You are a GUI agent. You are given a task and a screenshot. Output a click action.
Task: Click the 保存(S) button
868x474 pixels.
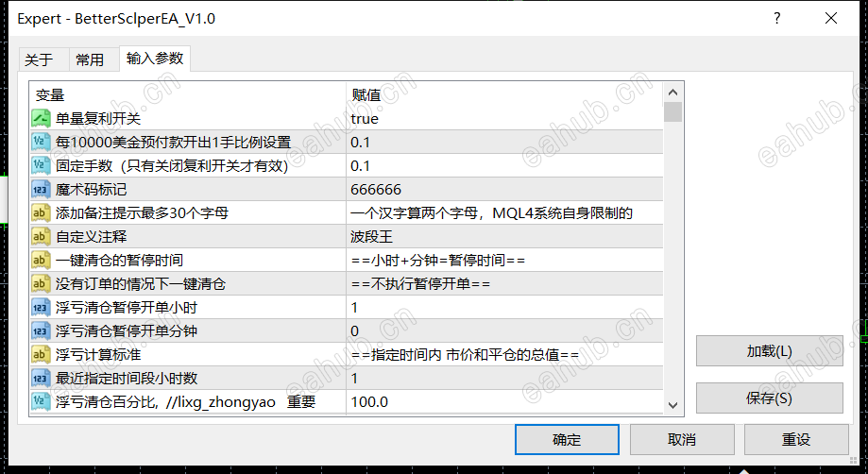point(770,398)
